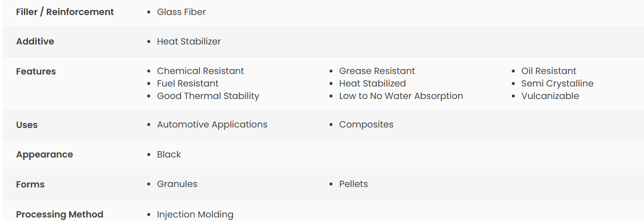Image resolution: width=644 pixels, height=221 pixels.
Task: Click the Glass Fiber filler entry
Action: tap(181, 12)
